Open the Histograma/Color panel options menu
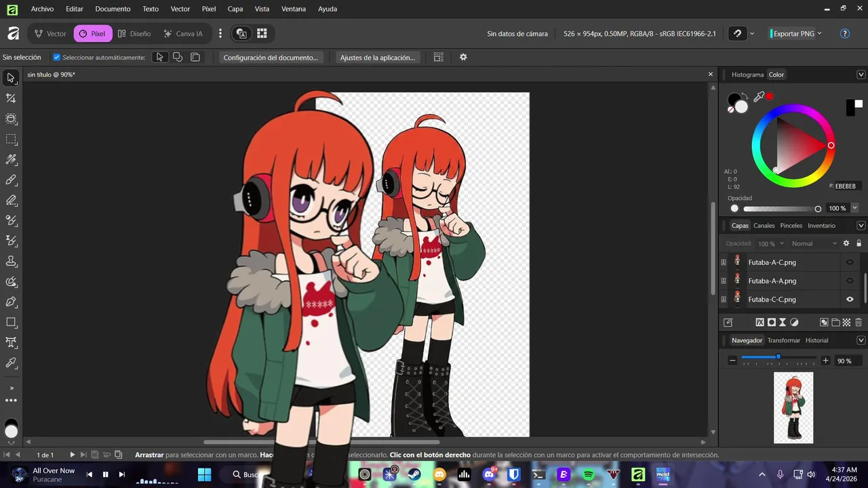This screenshot has height=488, width=868. 861,75
